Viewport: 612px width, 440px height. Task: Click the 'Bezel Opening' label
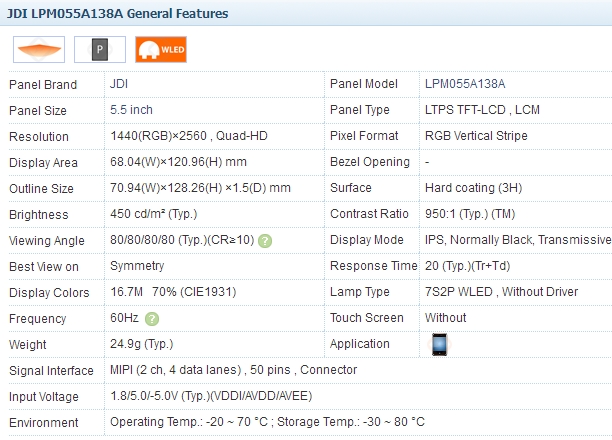coord(370,162)
